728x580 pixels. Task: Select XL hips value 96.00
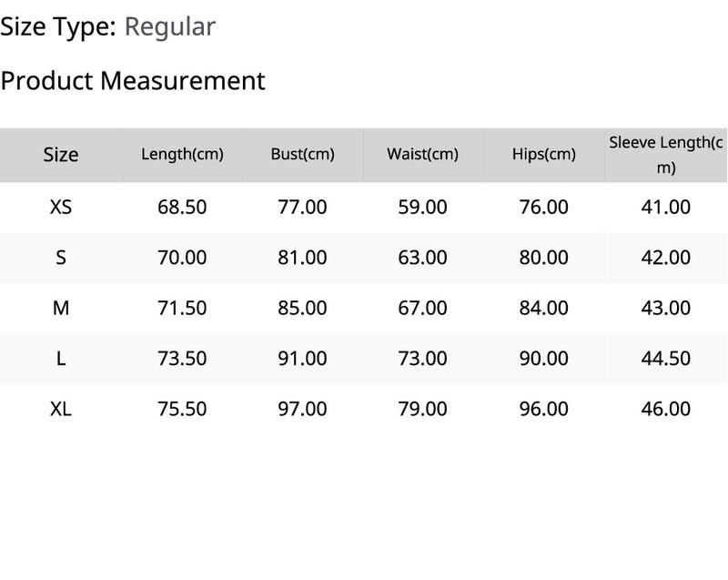coord(543,409)
